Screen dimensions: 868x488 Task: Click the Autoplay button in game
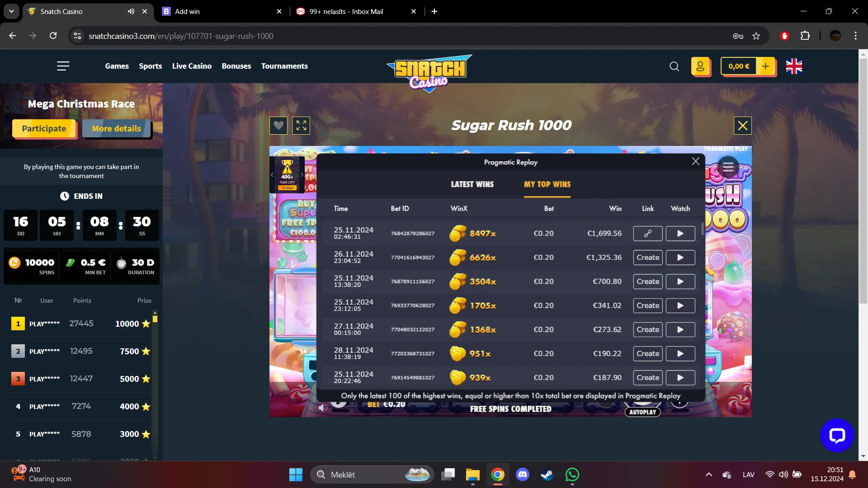click(x=642, y=412)
